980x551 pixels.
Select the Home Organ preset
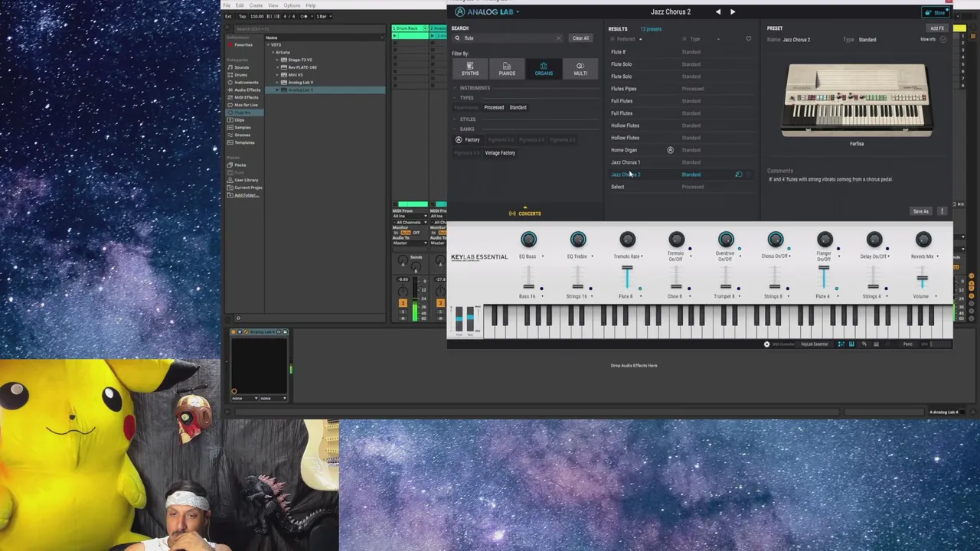click(x=681, y=150)
